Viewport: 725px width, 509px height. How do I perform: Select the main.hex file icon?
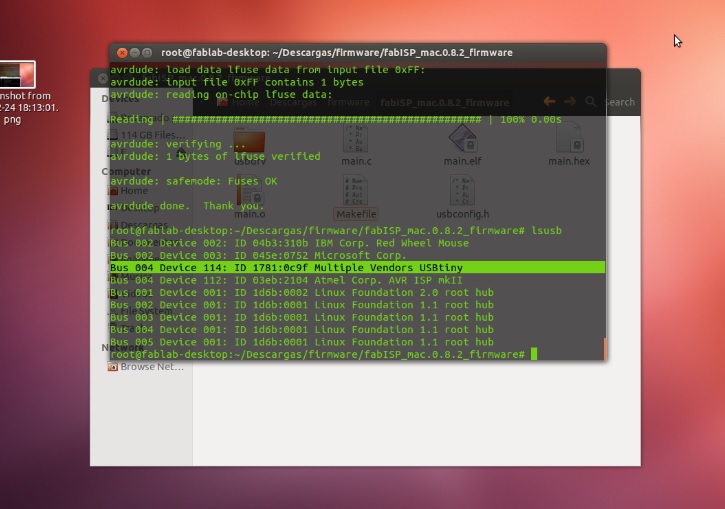569,139
